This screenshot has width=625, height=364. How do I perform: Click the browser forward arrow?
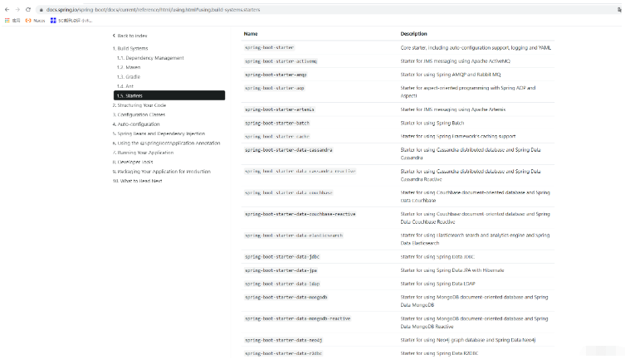click(17, 10)
